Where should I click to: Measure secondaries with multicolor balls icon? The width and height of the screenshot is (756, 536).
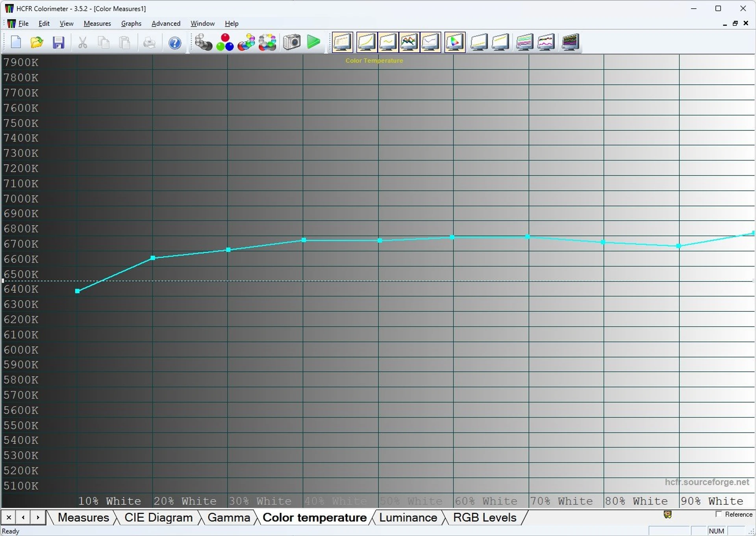click(x=246, y=42)
